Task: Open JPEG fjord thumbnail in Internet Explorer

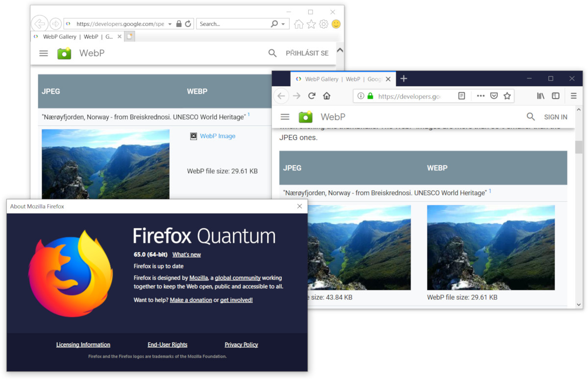Action: point(105,164)
